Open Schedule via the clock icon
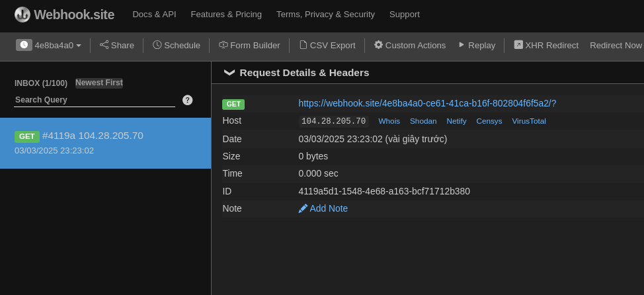Viewport: 644px width, 295px height. click(157, 45)
